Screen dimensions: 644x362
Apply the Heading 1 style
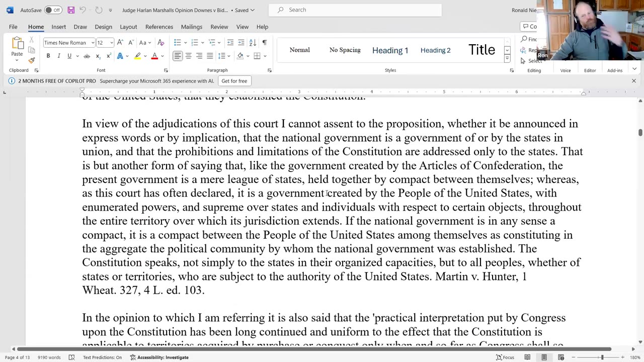pyautogui.click(x=390, y=50)
